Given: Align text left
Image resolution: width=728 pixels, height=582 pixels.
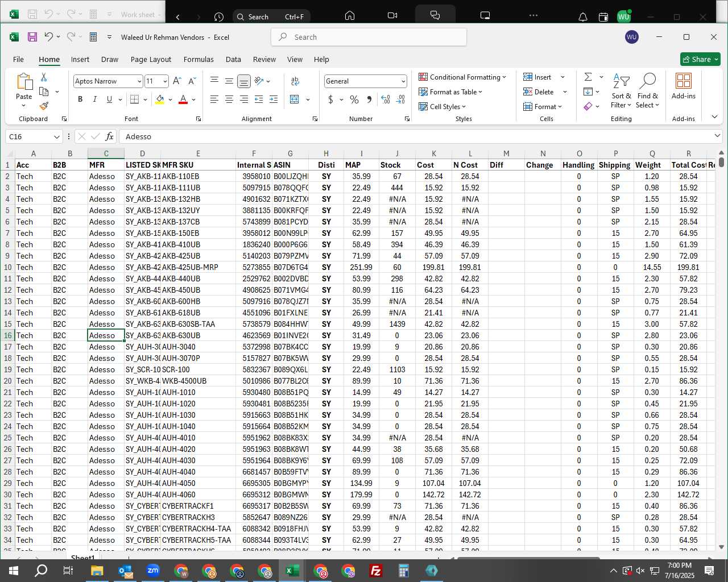Looking at the screenshot, I should point(214,99).
